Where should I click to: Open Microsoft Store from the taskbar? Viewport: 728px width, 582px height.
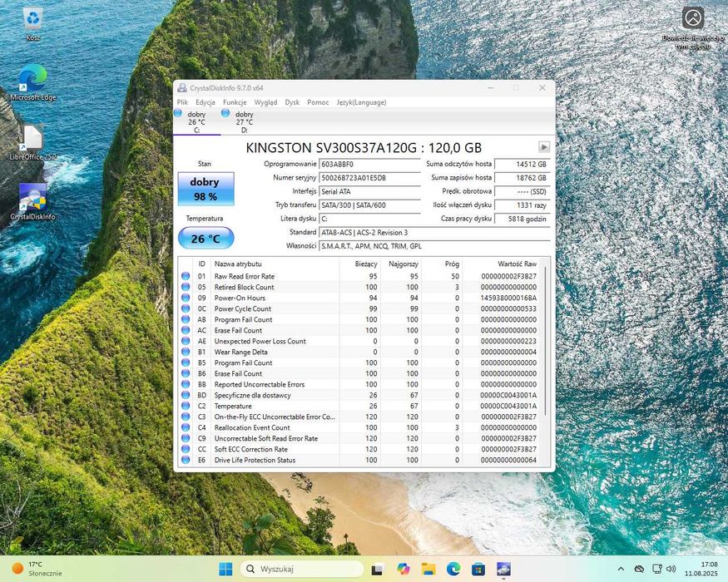point(478,569)
